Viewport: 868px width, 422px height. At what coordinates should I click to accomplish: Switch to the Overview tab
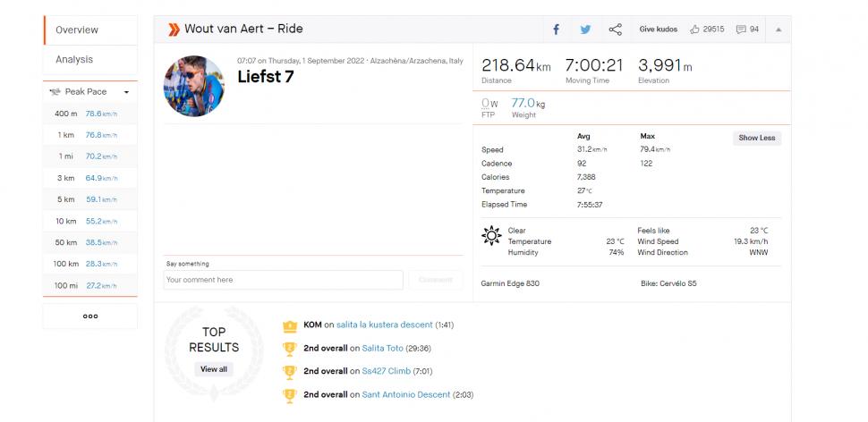pyautogui.click(x=90, y=30)
